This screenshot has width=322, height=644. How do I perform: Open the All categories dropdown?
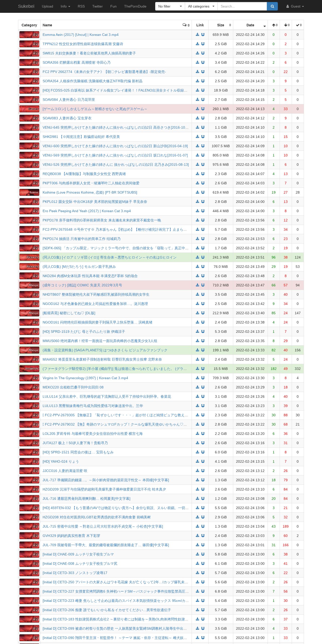(201, 6)
